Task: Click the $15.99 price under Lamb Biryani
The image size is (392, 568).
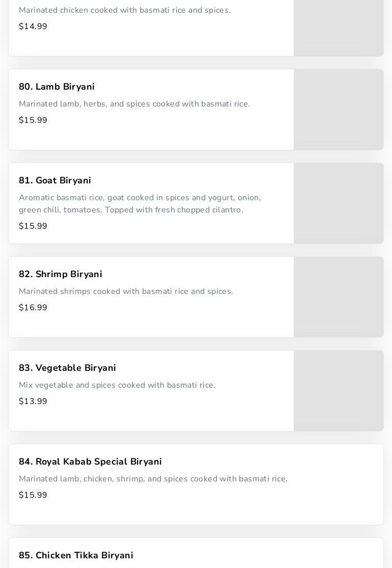Action: click(x=33, y=120)
